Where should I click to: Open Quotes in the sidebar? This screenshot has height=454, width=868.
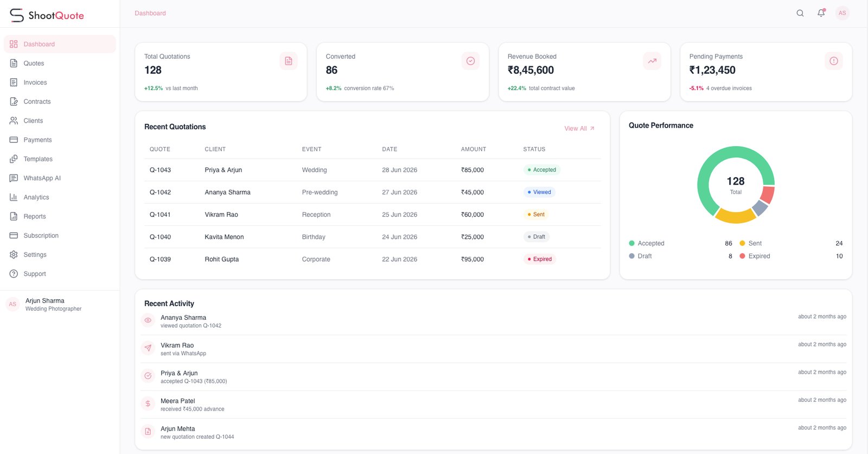[60, 64]
